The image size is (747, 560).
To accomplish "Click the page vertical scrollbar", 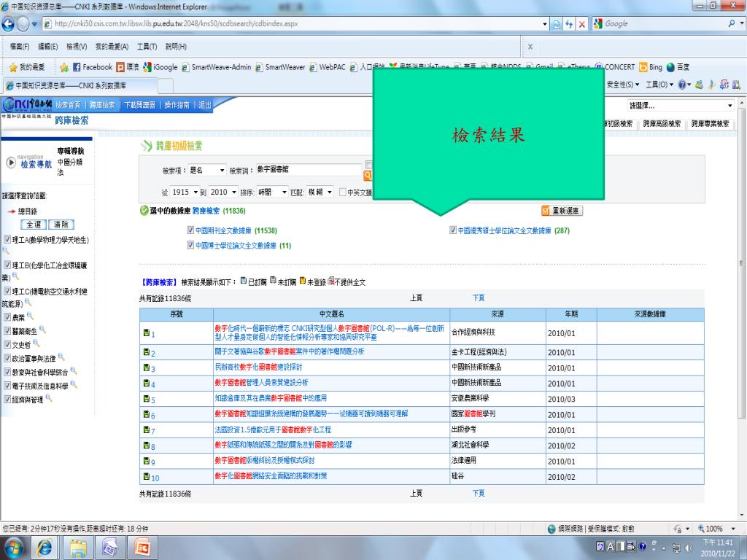I will click(741, 262).
